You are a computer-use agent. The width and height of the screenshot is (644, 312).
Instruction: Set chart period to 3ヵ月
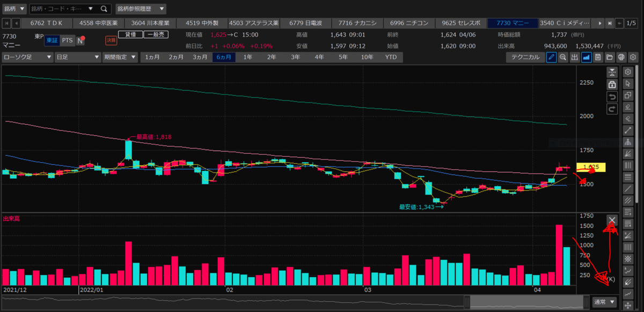tap(200, 57)
